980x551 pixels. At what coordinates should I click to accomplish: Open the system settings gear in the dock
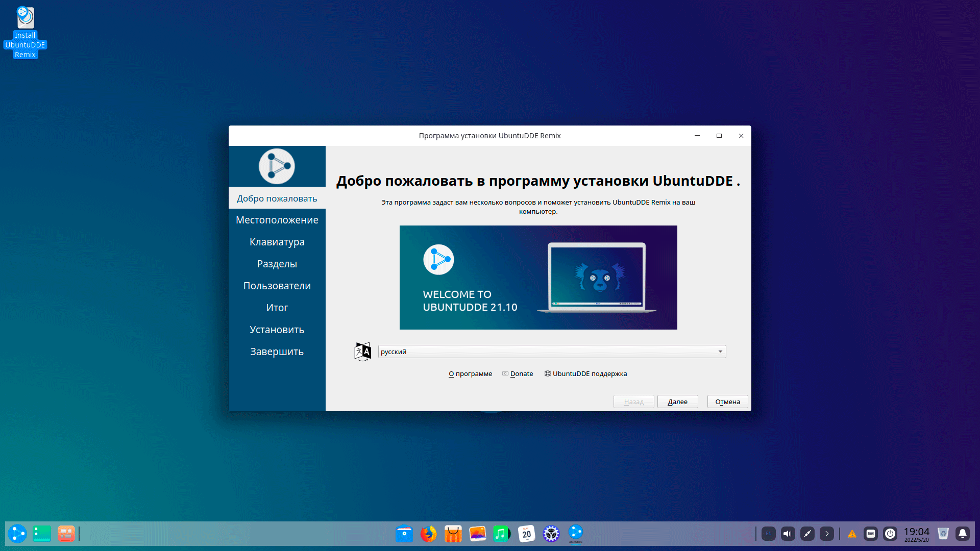(x=551, y=534)
